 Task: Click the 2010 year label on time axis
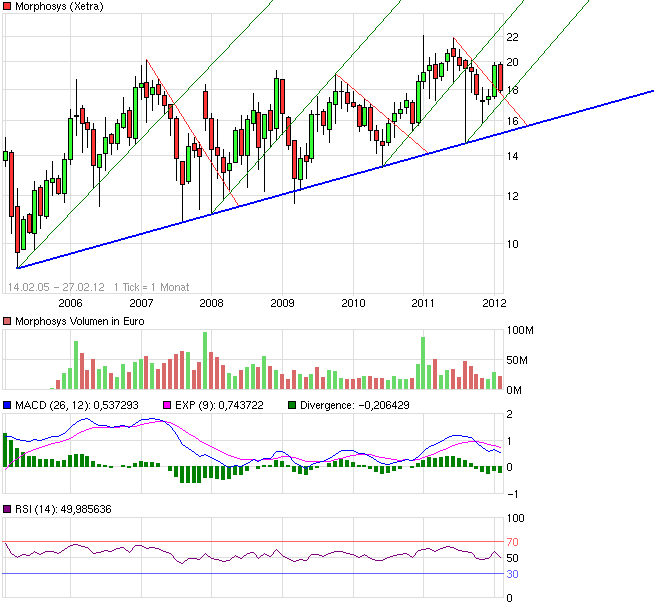353,303
